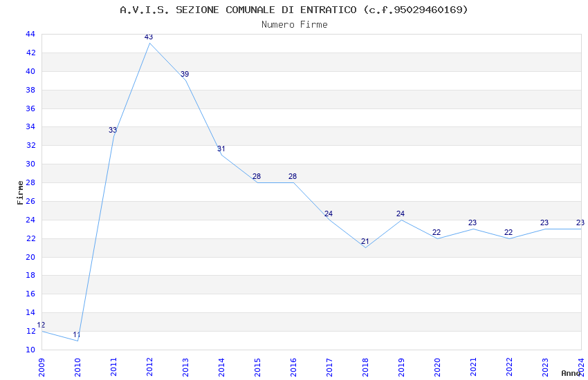588x380 pixels.
Task: Click the x-axis year 2016
Action: pyautogui.click(x=293, y=368)
